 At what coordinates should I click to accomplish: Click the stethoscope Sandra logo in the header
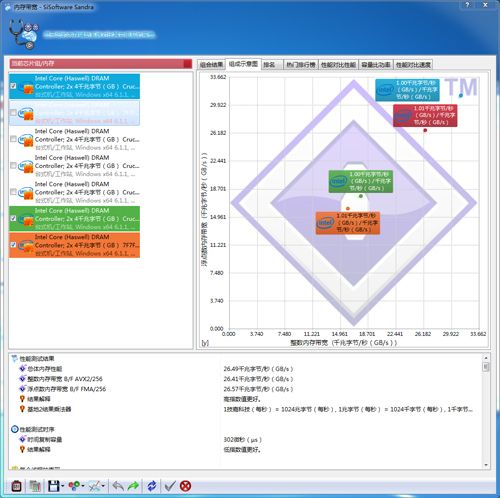[23, 34]
